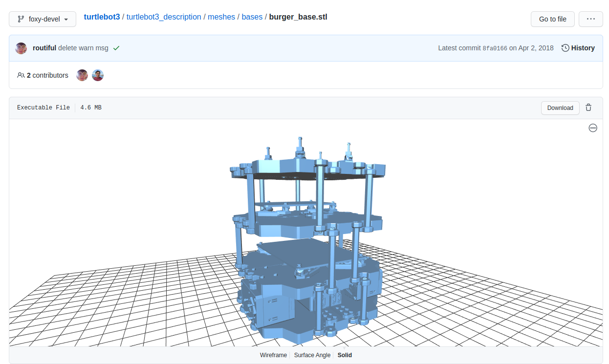Select Surface Angle render mode
The width and height of the screenshot is (609, 364).
tap(312, 355)
